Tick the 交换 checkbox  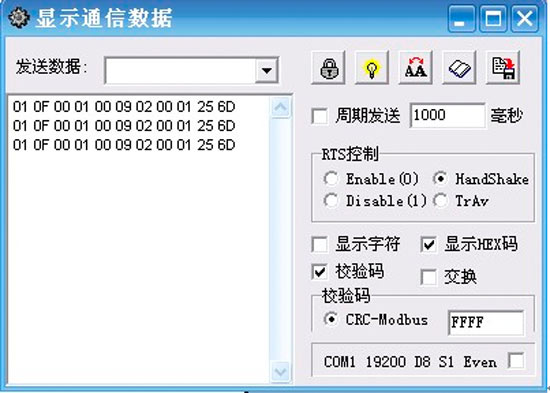click(429, 277)
